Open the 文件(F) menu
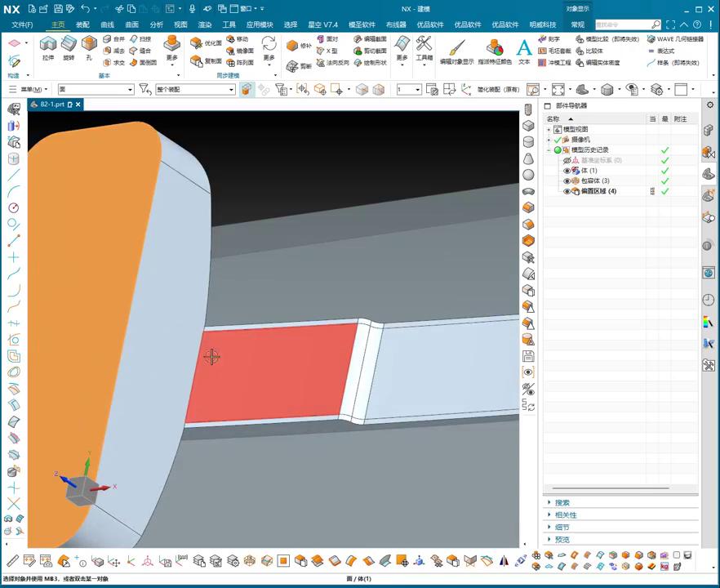 (23, 24)
